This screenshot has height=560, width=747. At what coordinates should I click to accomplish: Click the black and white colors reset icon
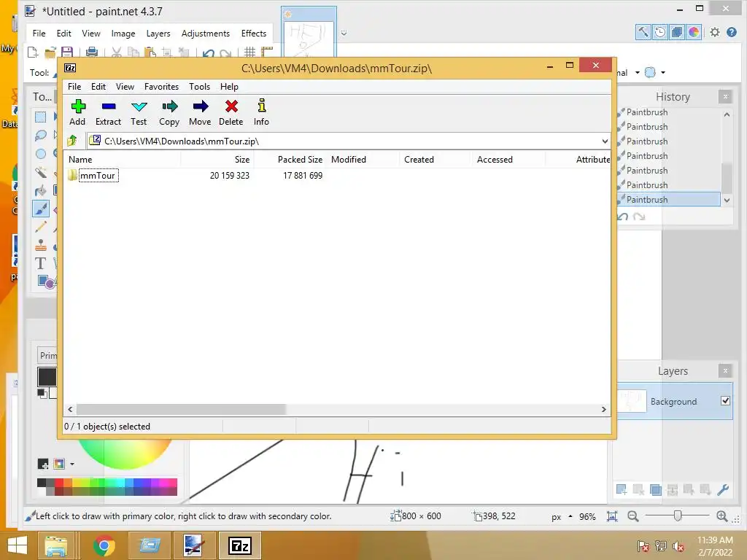[42, 393]
